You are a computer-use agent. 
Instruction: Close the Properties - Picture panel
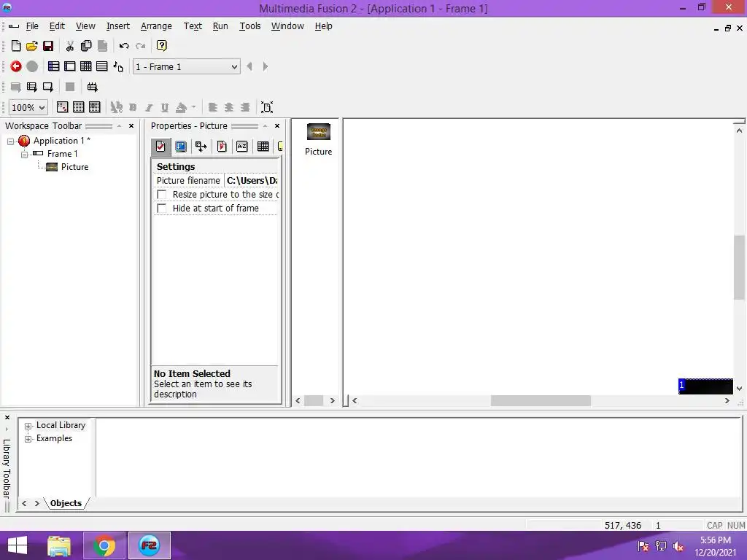pyautogui.click(x=277, y=126)
